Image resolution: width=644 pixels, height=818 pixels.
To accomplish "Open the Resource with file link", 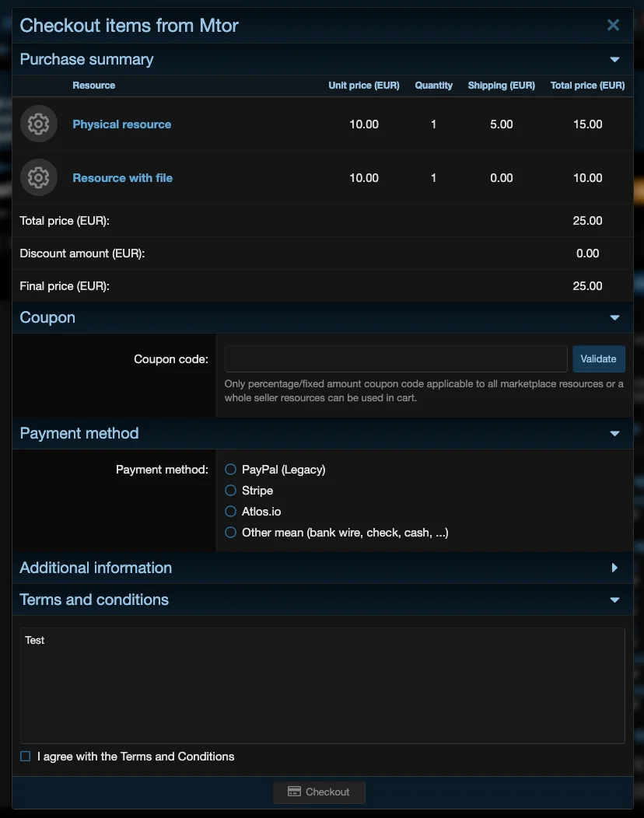I will coord(123,178).
